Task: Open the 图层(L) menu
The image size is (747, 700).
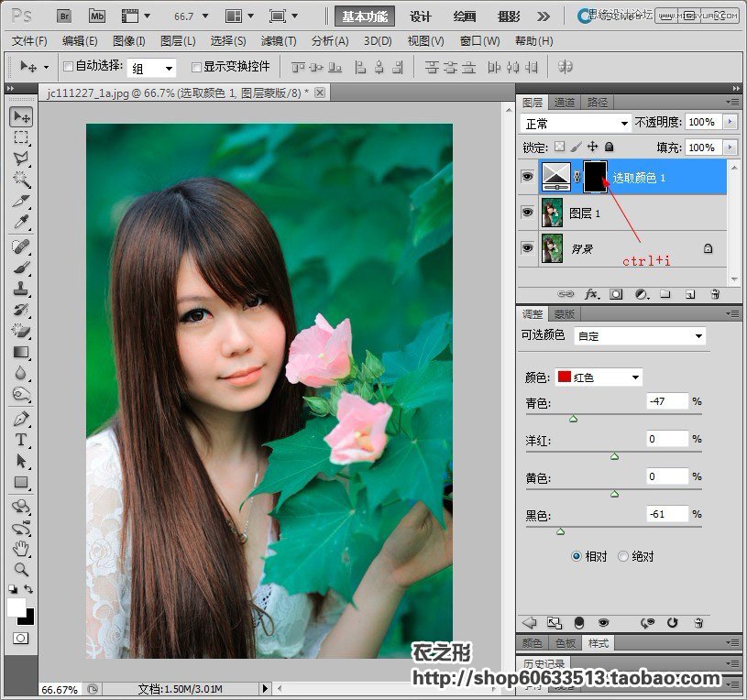Action: tap(178, 41)
